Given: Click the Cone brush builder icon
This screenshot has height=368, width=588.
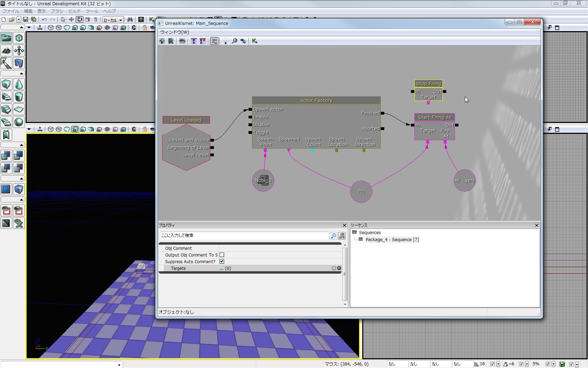Looking at the screenshot, I should coord(19,84).
